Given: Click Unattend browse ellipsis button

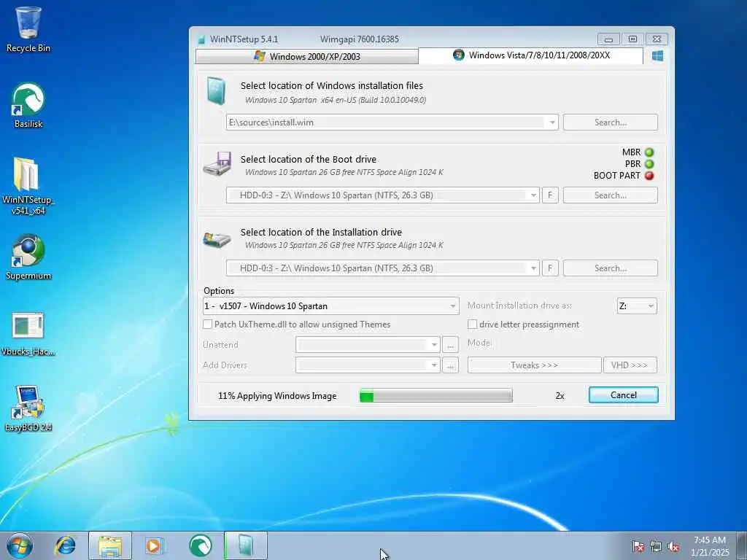Looking at the screenshot, I should coord(450,345).
